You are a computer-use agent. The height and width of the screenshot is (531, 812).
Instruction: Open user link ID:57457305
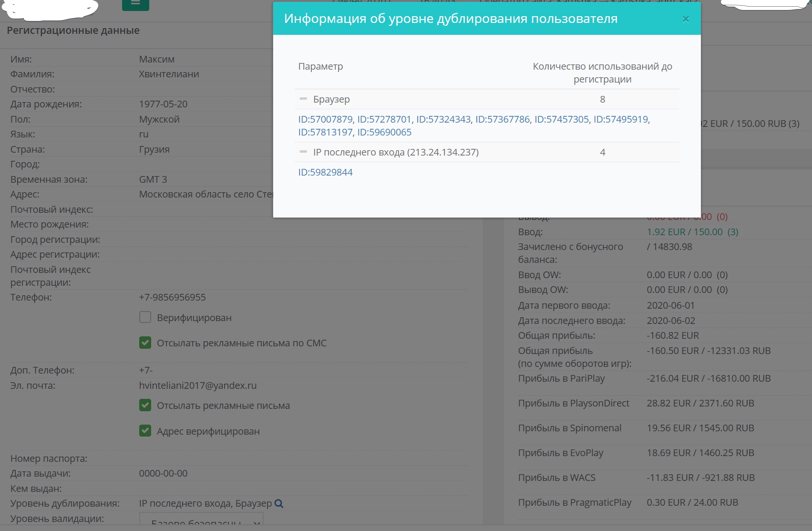[x=561, y=119]
